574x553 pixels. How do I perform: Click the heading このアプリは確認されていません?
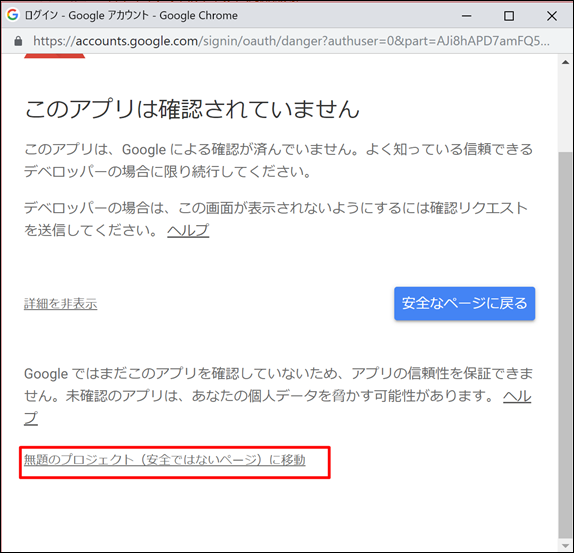click(192, 109)
